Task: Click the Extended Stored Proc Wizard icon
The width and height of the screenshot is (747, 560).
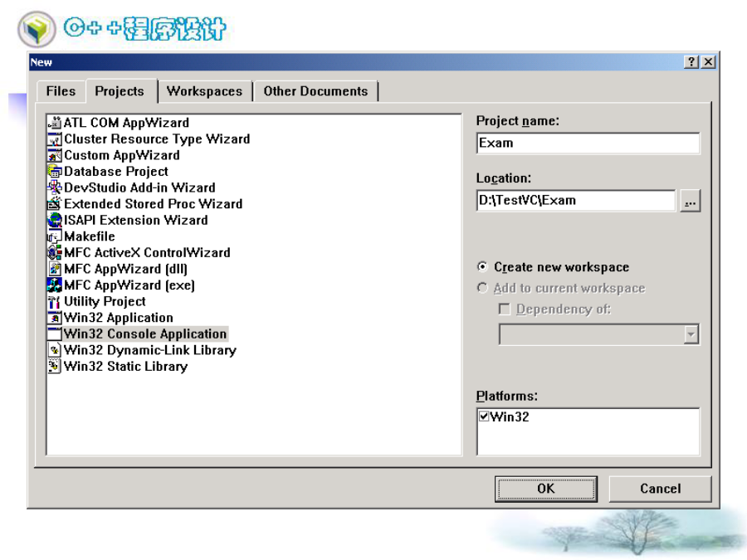Action: pos(55,204)
